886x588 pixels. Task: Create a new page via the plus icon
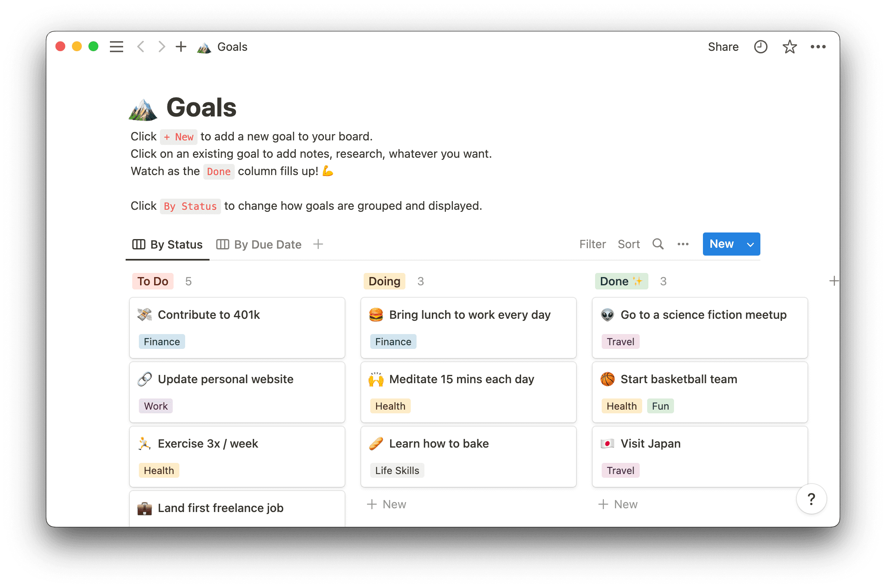[181, 47]
